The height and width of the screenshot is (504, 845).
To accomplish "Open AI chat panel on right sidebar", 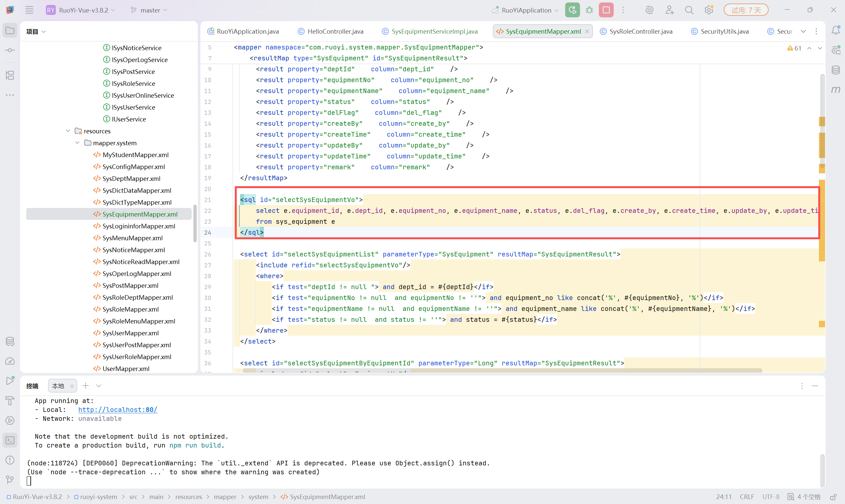I will point(836,50).
